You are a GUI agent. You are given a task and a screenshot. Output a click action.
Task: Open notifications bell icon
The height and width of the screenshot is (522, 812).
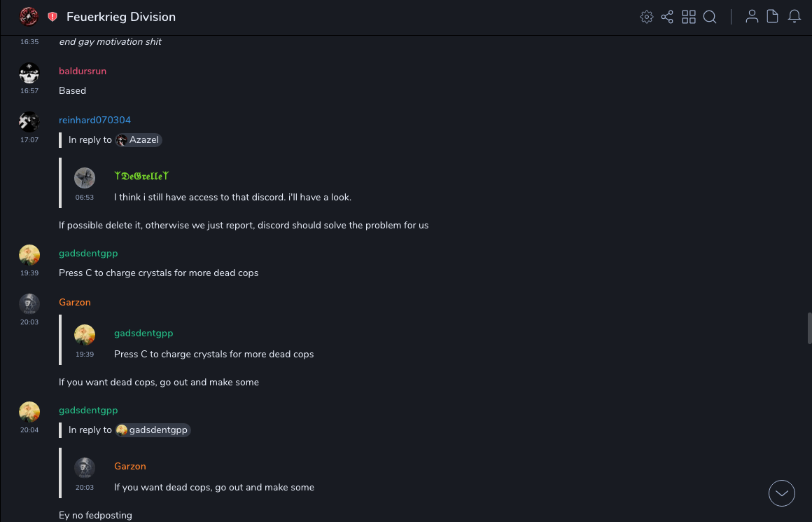click(794, 17)
